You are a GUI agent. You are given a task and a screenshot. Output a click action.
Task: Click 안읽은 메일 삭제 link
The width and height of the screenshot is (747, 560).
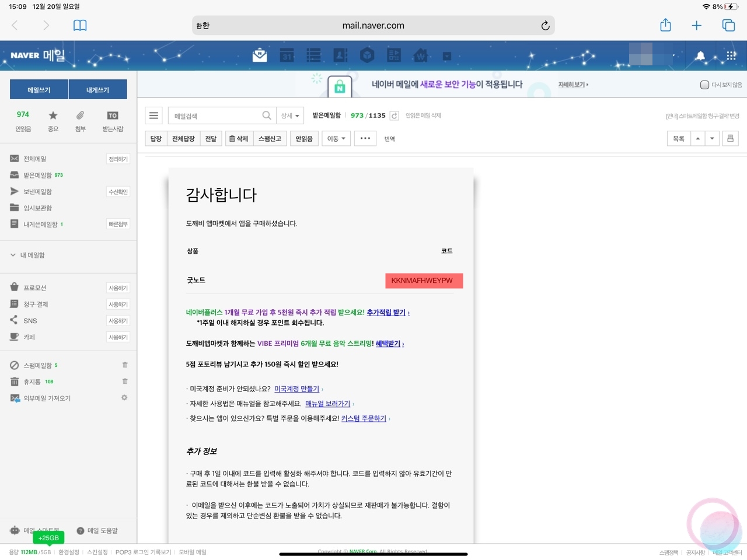(423, 116)
